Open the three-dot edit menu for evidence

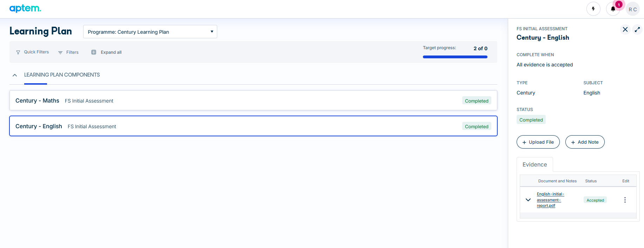pos(625,200)
